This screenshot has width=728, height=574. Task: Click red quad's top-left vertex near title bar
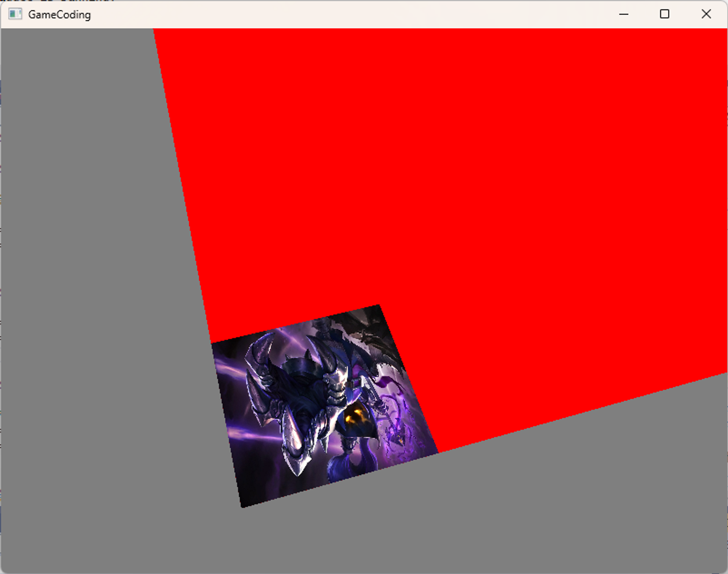pos(154,30)
